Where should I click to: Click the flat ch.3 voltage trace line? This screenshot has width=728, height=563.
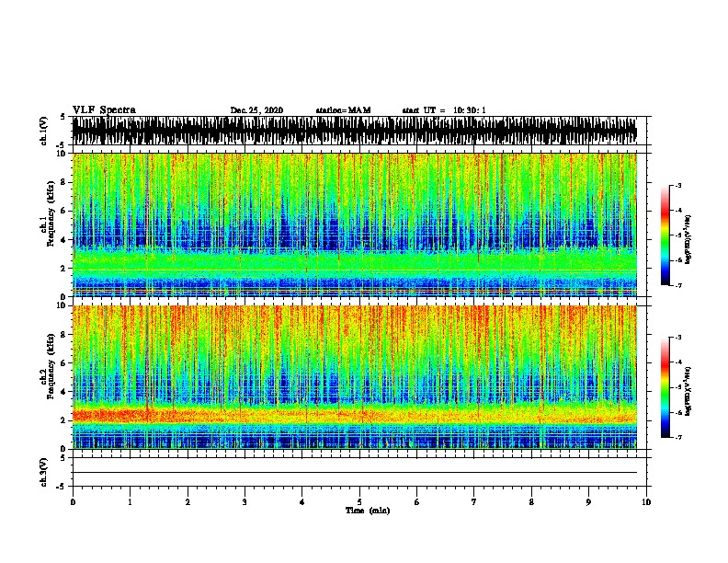point(354,473)
